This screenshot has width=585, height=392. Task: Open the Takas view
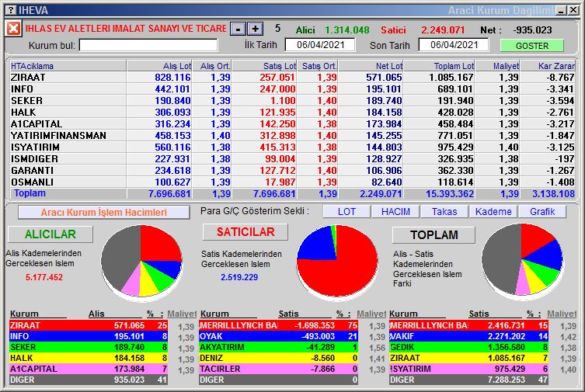click(444, 212)
